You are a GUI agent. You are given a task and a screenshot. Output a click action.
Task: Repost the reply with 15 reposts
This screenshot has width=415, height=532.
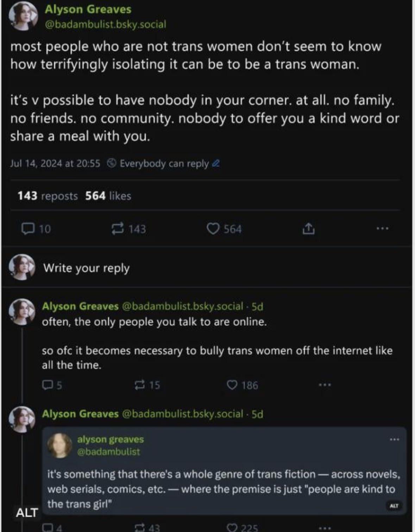tap(140, 385)
